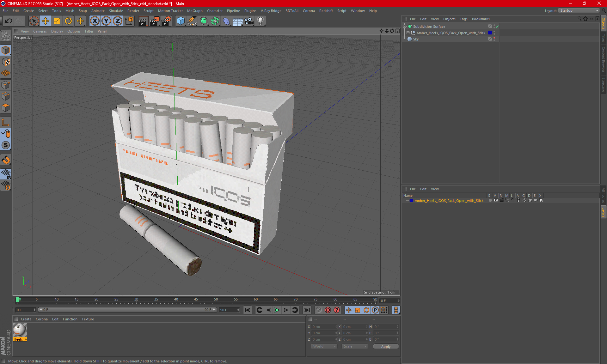Enable Points mode in left sidebar
607x364 pixels.
6,85
